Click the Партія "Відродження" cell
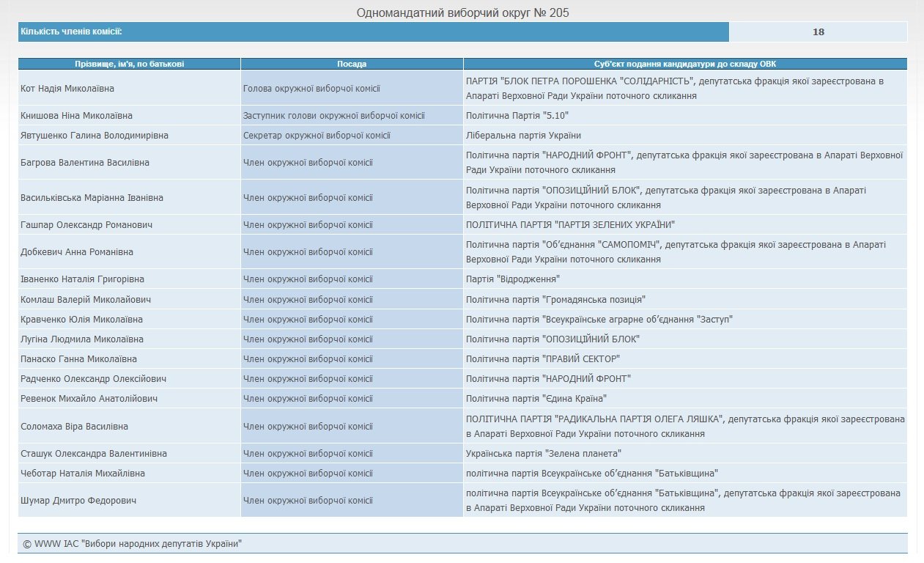This screenshot has width=924, height=563. point(513,279)
